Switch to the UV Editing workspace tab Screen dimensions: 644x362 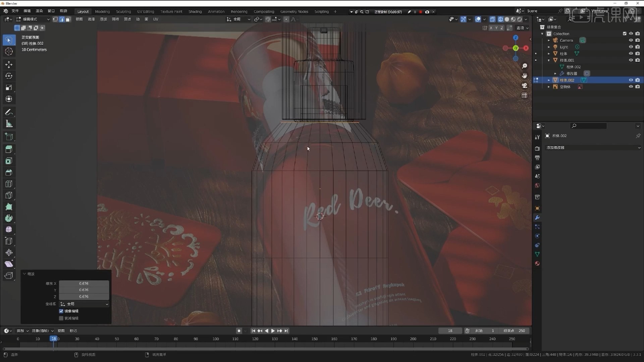(x=146, y=11)
